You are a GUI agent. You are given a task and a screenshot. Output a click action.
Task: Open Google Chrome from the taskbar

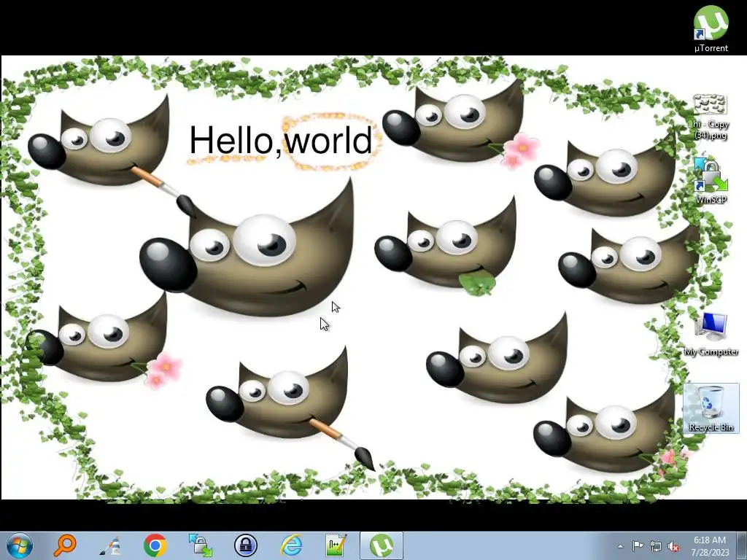coord(155,545)
